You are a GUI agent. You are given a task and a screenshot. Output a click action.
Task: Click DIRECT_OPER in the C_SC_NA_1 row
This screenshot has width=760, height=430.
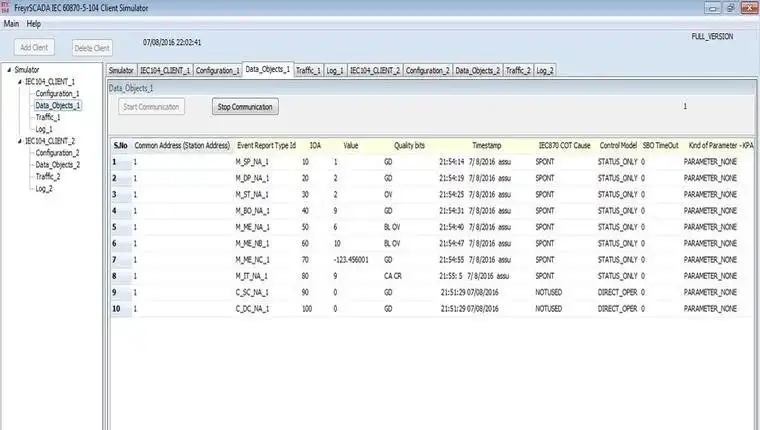[x=617, y=292]
